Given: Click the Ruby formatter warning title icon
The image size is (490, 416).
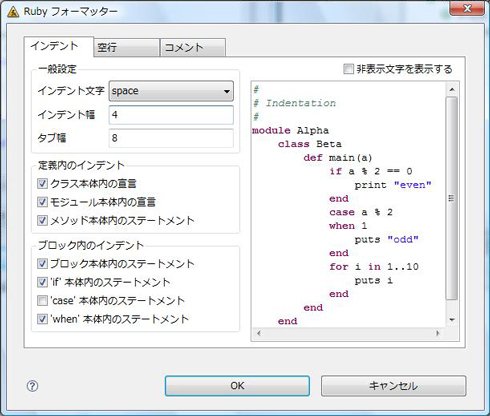Looking at the screenshot, I should pos(13,12).
